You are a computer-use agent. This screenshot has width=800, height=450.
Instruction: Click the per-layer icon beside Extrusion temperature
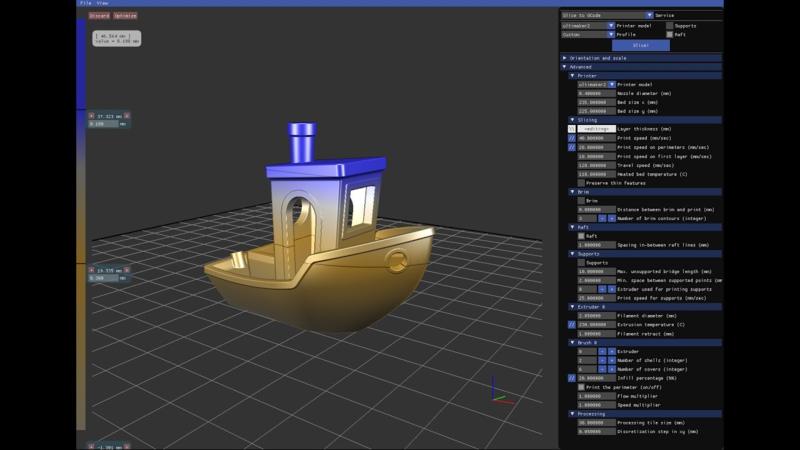pos(572,325)
